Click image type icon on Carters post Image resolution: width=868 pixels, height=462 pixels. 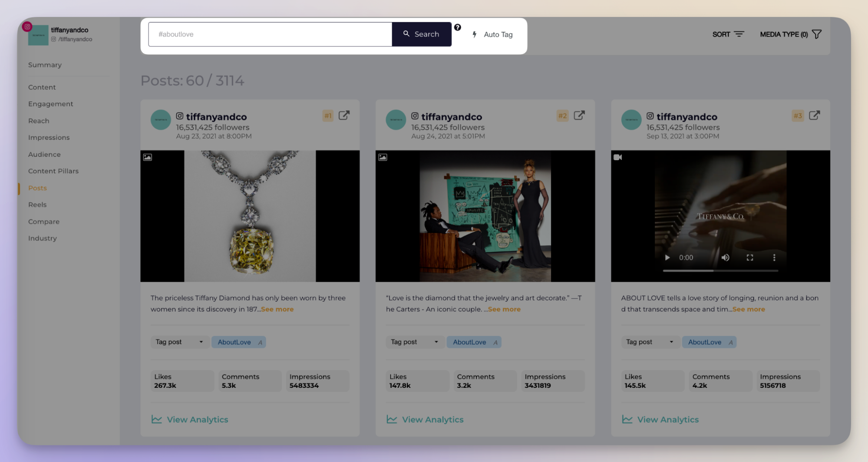coord(383,157)
